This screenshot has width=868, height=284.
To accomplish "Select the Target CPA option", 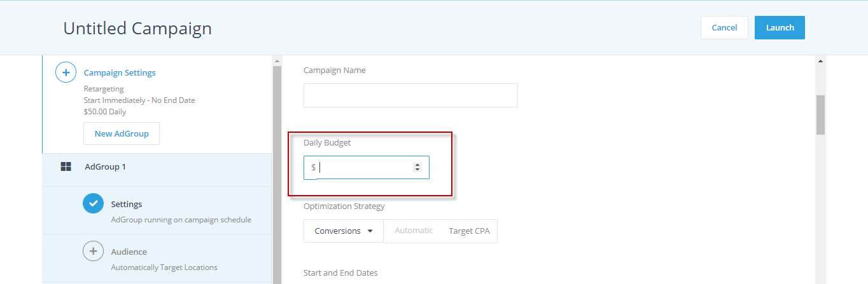I will point(469,231).
